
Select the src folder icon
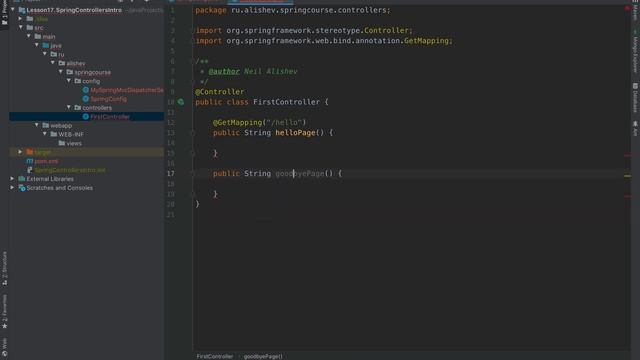[x=30, y=27]
